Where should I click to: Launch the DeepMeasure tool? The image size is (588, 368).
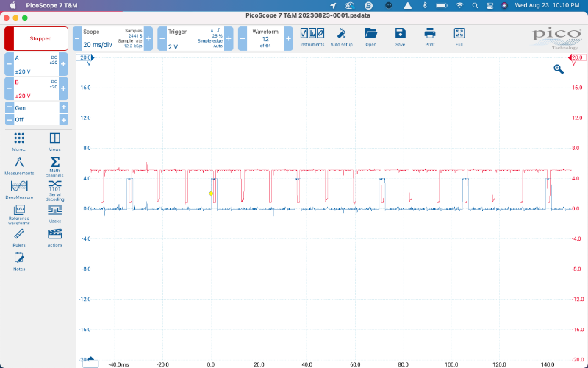coord(19,189)
